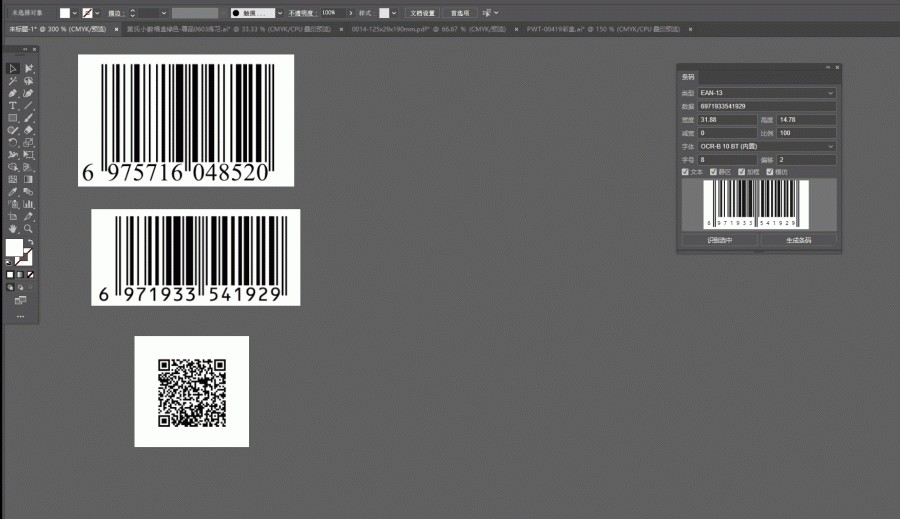Expand the OCR-B 10 BT font dropdown
The image size is (900, 519).
tap(766, 146)
